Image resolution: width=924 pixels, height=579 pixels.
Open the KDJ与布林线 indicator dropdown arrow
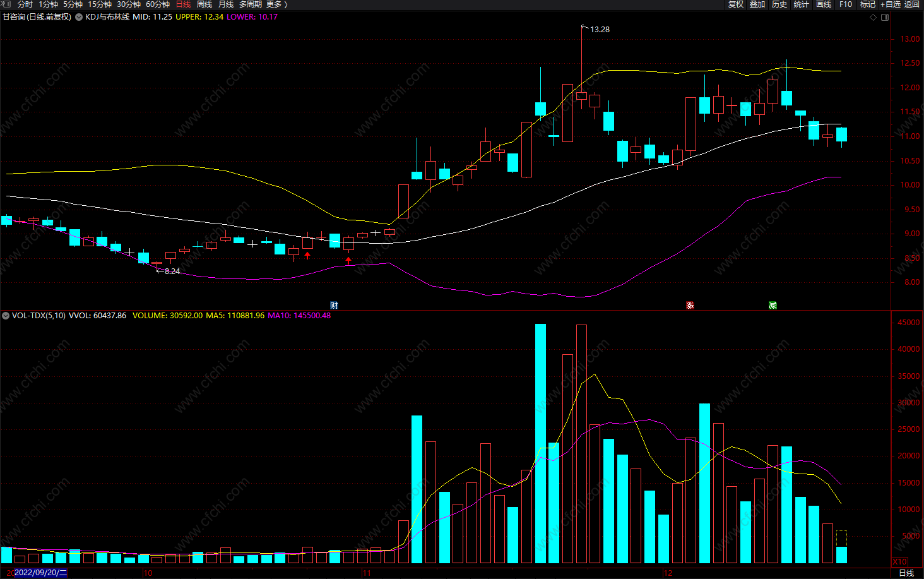79,17
